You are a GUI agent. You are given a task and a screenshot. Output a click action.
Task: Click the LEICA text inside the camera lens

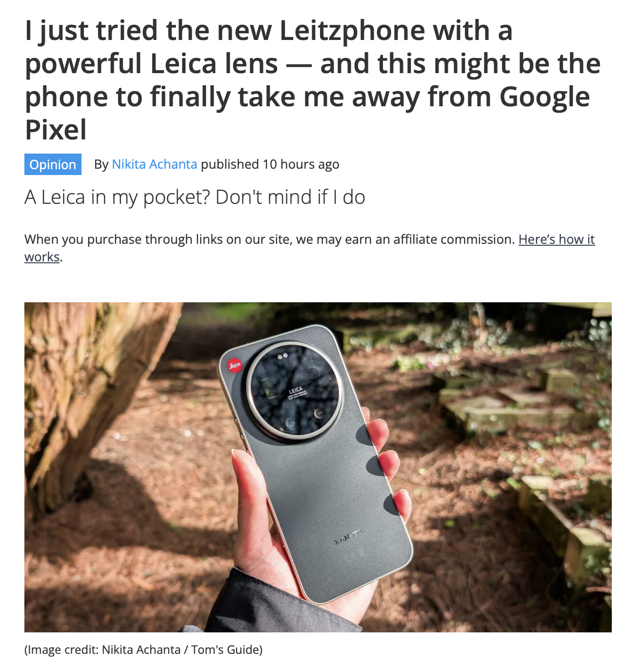[x=296, y=390]
